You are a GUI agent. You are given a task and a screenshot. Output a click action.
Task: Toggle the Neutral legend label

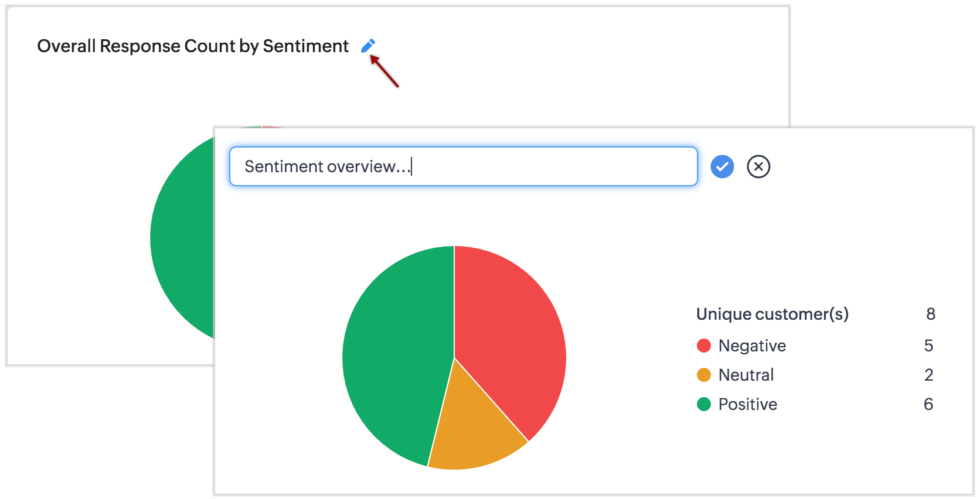point(746,375)
